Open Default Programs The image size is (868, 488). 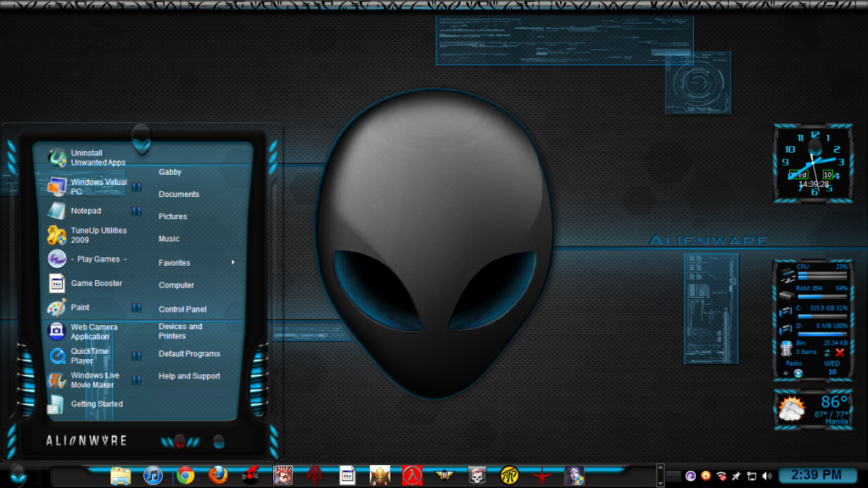(189, 353)
